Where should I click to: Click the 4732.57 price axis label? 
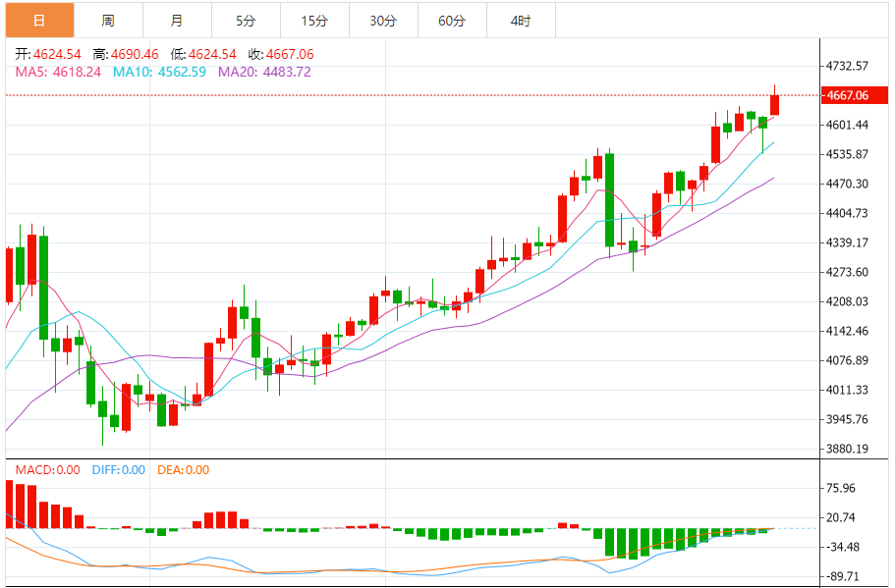(847, 66)
